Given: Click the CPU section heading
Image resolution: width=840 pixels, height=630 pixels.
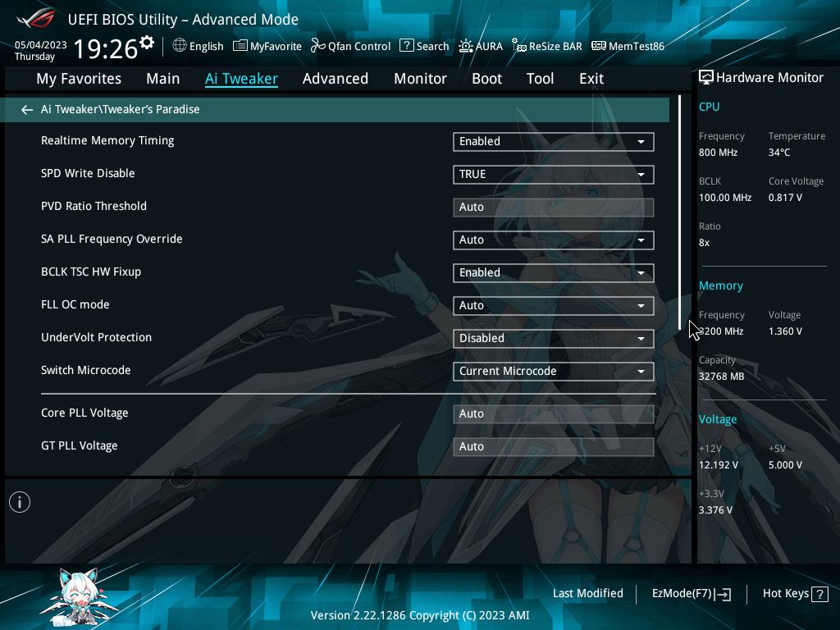Looking at the screenshot, I should (x=709, y=107).
